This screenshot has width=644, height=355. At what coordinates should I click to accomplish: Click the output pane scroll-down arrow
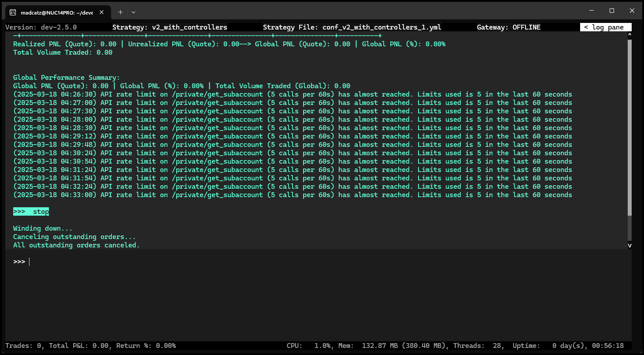click(629, 246)
